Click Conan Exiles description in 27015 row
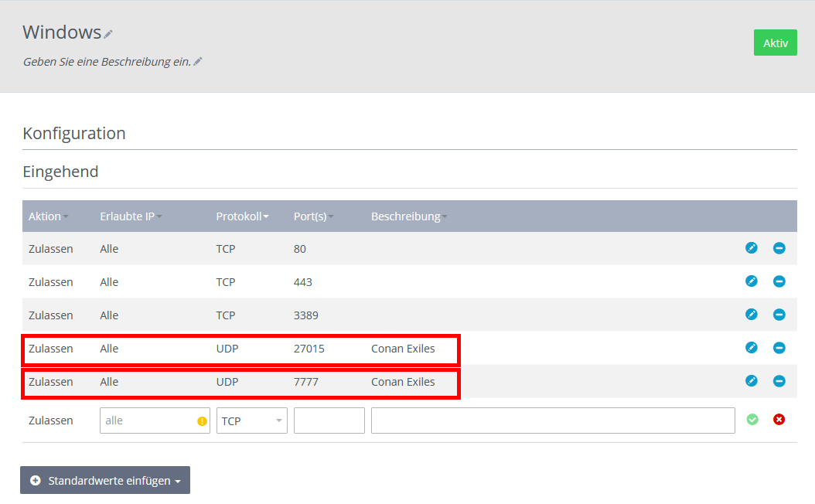 (x=403, y=349)
